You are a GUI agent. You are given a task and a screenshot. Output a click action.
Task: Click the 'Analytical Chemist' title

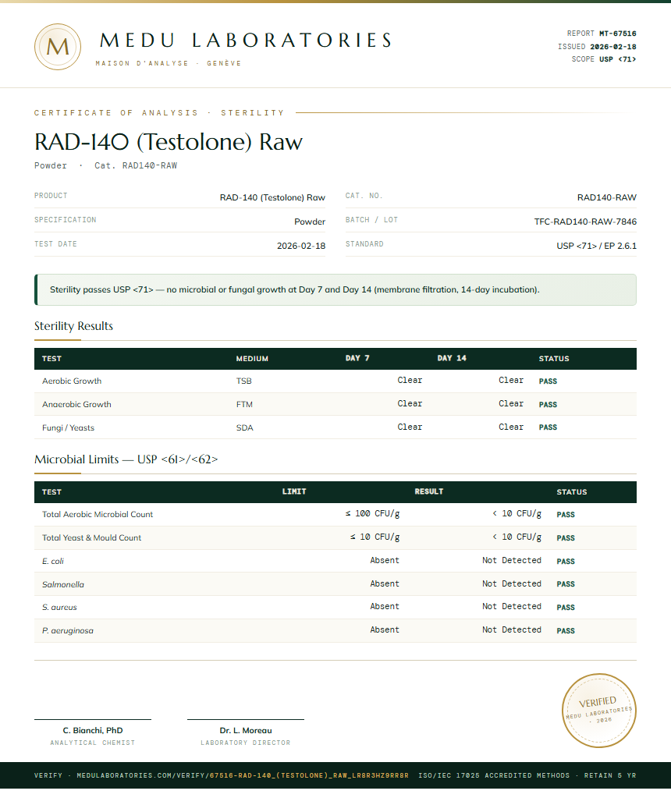click(93, 743)
